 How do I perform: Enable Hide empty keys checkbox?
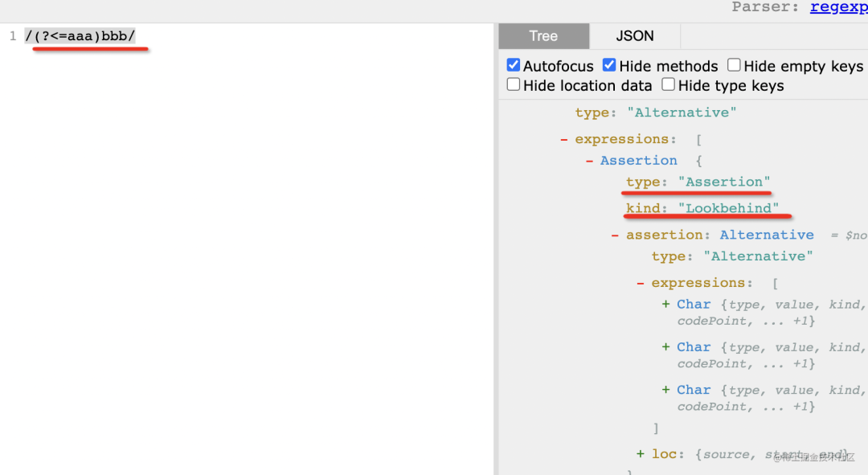pyautogui.click(x=734, y=65)
